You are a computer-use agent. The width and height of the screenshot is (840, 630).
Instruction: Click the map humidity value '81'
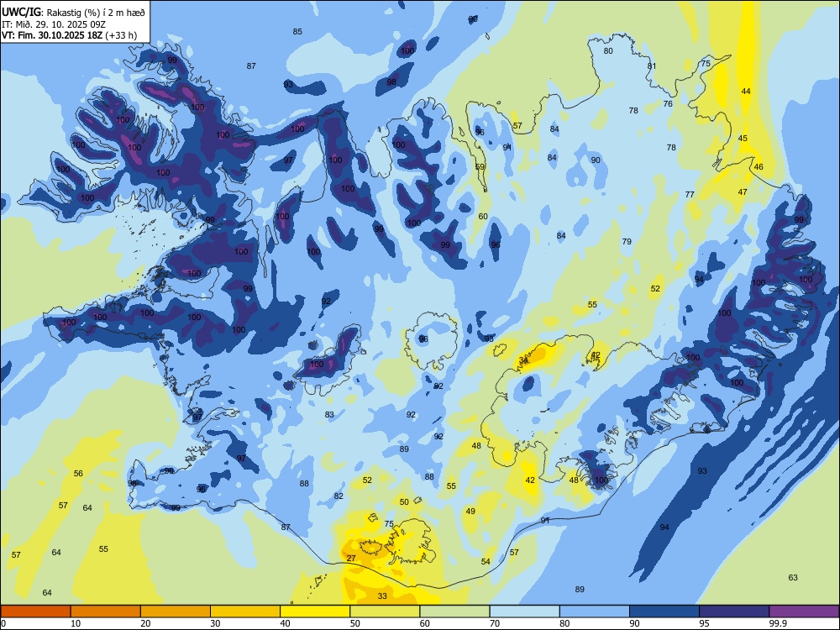tap(652, 66)
